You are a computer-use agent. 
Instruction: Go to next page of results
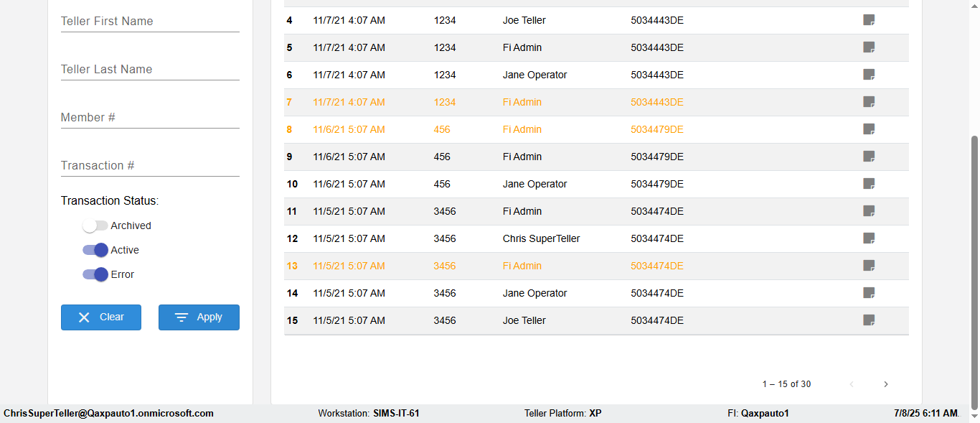click(885, 384)
